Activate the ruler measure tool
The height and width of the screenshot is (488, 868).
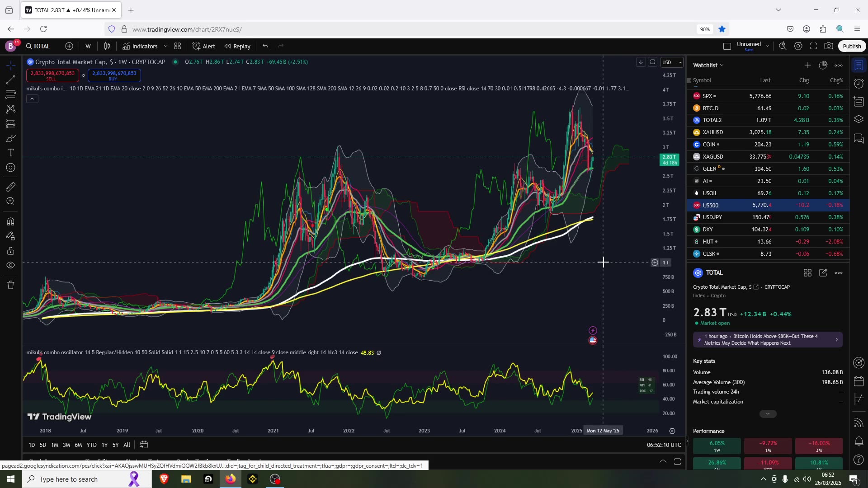click(10, 187)
